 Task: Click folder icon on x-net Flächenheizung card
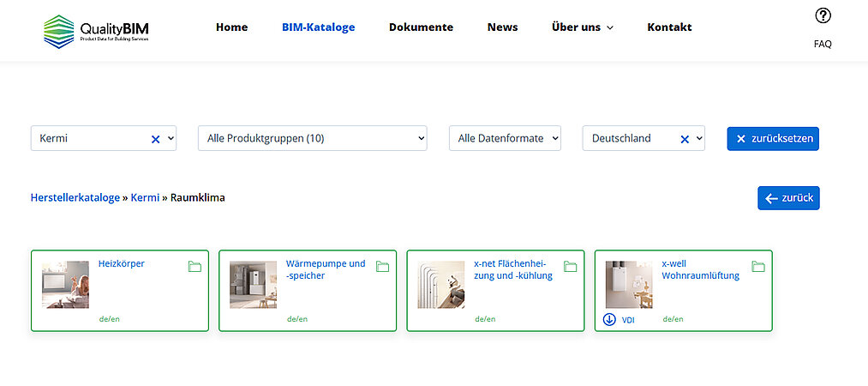coord(570,267)
